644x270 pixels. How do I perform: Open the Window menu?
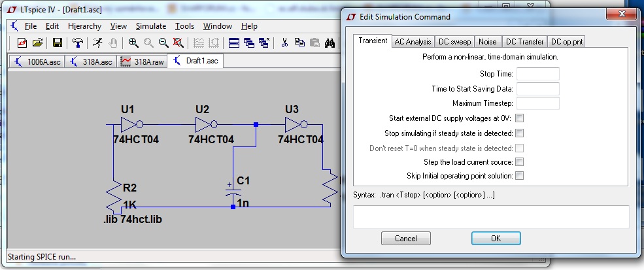coord(217,26)
